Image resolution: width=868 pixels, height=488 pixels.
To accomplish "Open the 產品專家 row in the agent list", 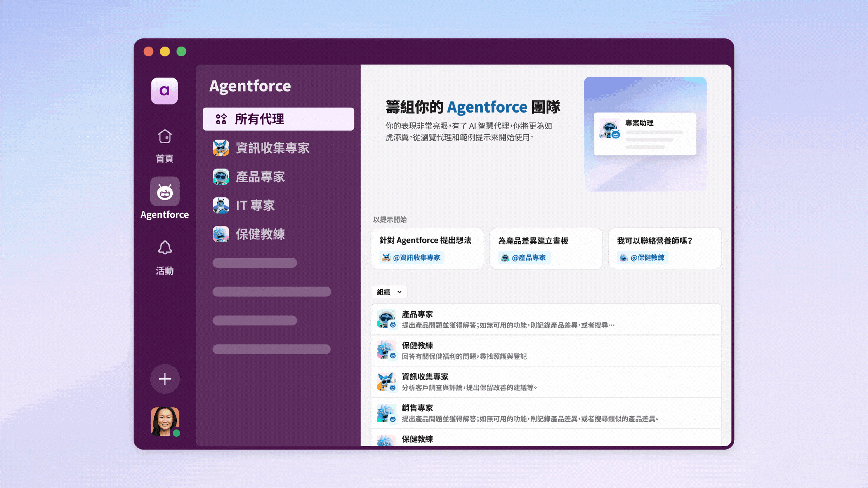I will [x=546, y=319].
